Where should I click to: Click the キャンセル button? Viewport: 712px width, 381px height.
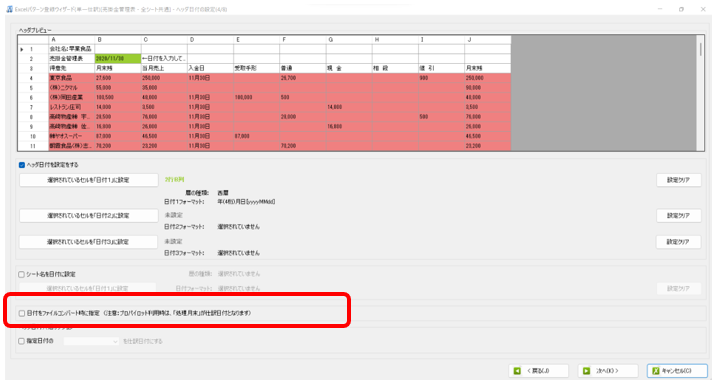pyautogui.click(x=677, y=371)
